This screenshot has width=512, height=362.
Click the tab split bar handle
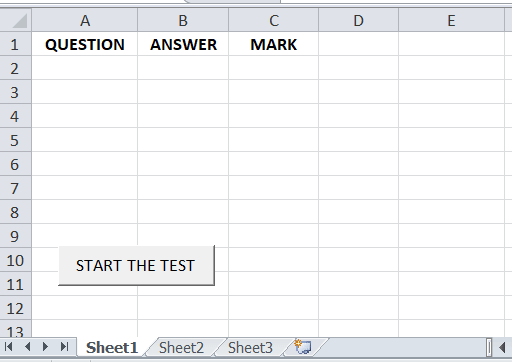coord(489,348)
